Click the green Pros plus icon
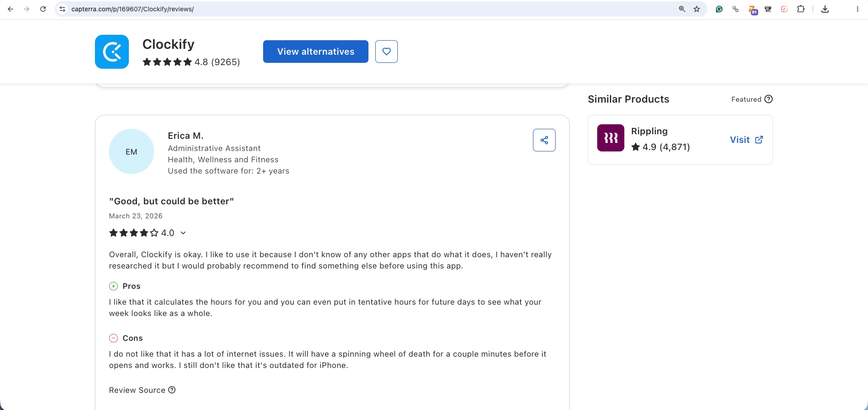This screenshot has height=410, width=868. pos(113,286)
